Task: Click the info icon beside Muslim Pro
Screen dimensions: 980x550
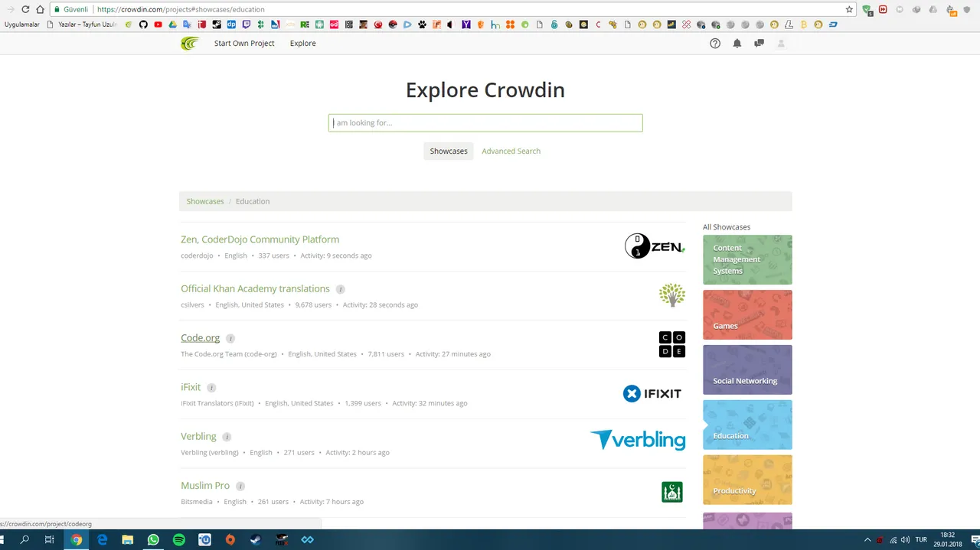Action: coord(240,486)
